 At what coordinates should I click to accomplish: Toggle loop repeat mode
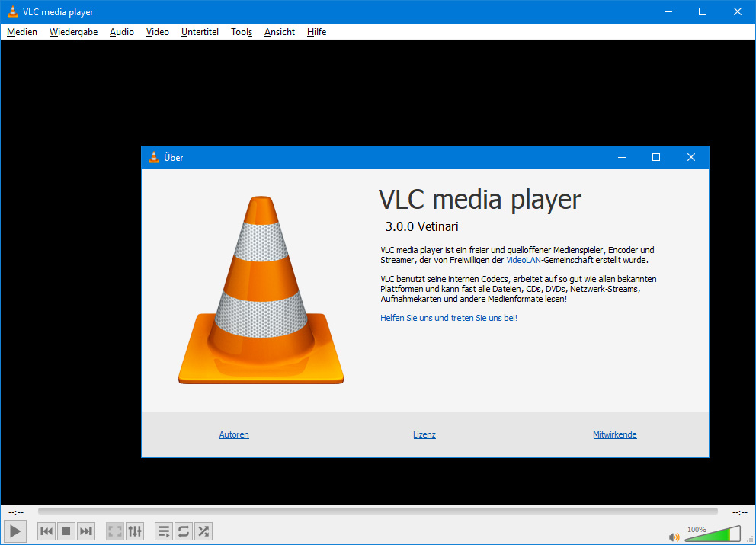pyautogui.click(x=184, y=531)
